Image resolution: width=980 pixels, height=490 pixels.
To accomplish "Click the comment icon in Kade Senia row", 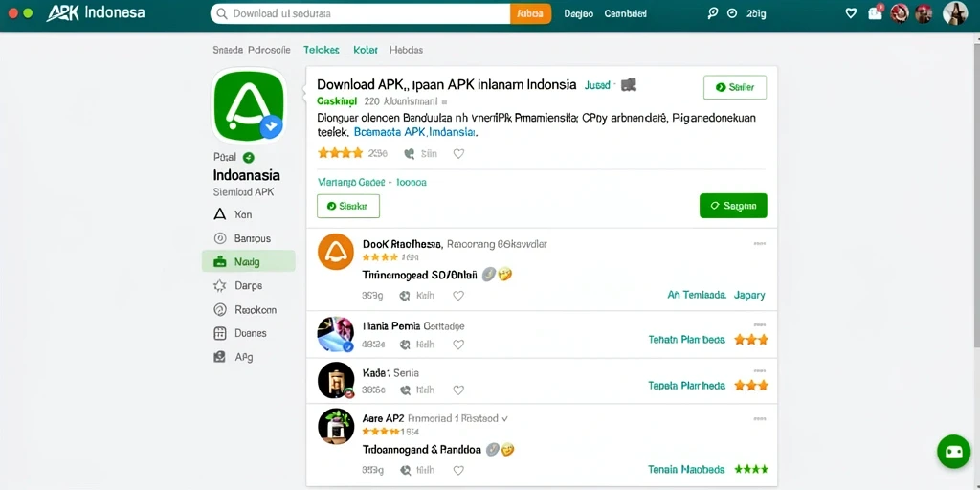I will tap(405, 390).
